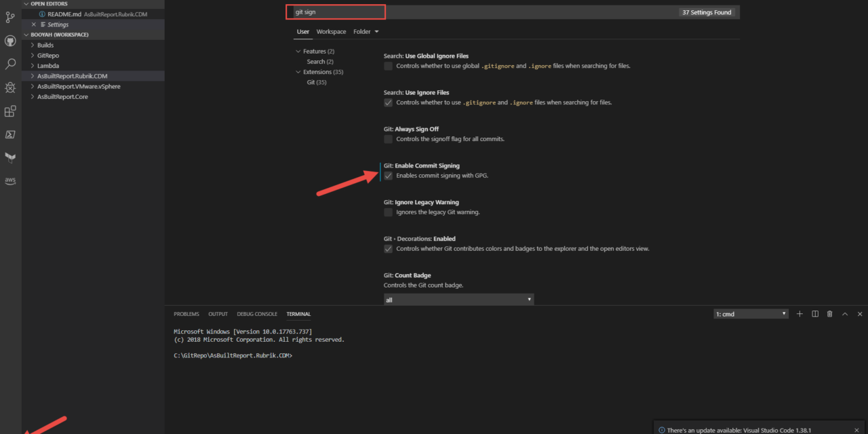Maximize the terminal panel with up chevron
The height and width of the screenshot is (434, 868).
pos(845,314)
